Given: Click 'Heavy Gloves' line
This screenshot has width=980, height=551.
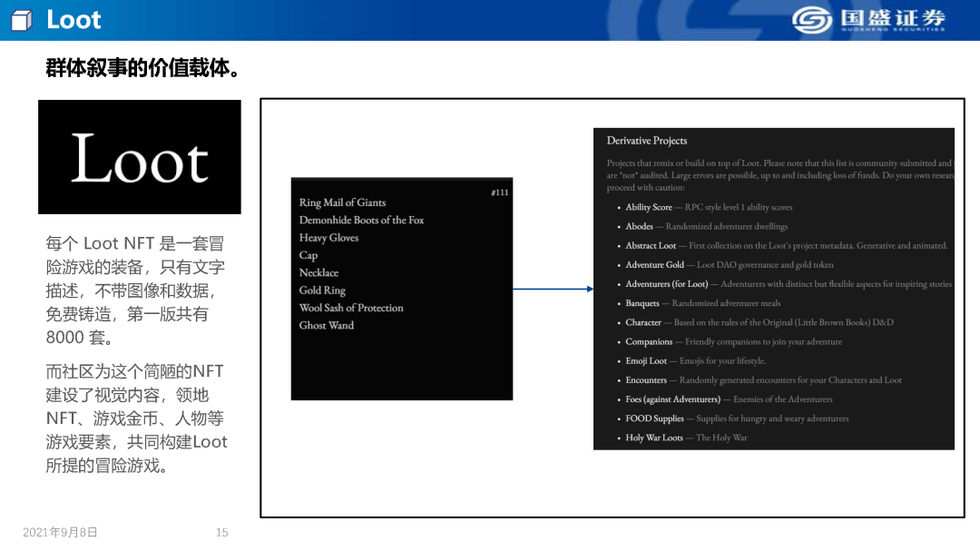Looking at the screenshot, I should pyautogui.click(x=328, y=238).
